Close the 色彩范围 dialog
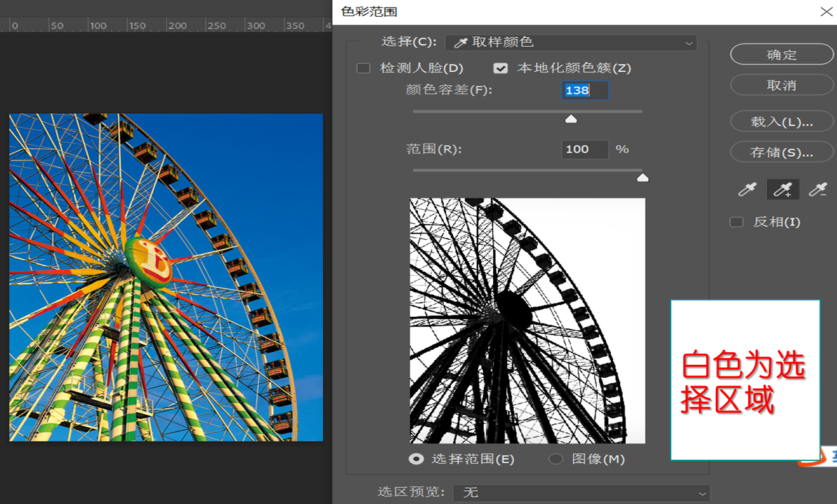 [826, 11]
